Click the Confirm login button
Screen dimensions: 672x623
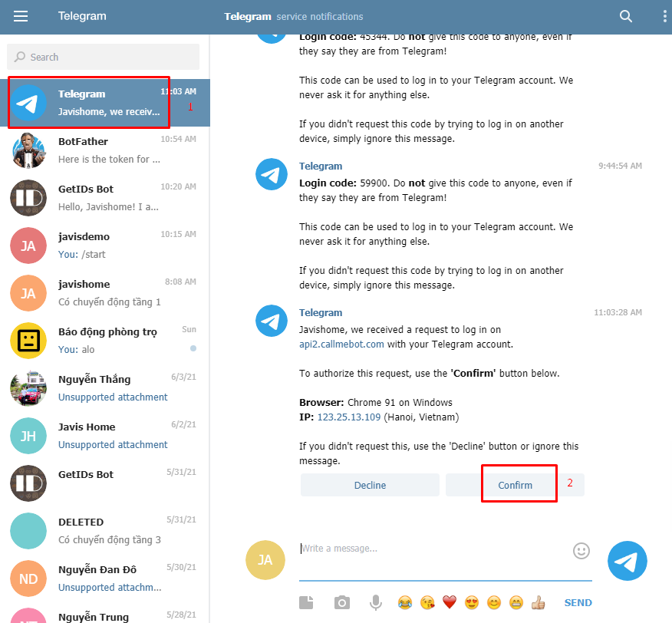click(x=515, y=485)
